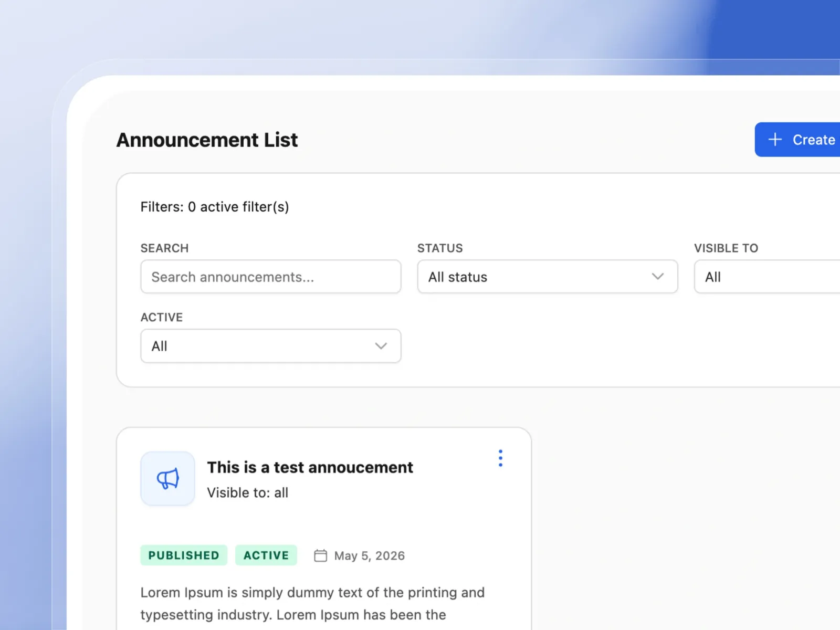Open the three-dot menu on test announcement card
The image size is (840, 630).
click(x=500, y=458)
